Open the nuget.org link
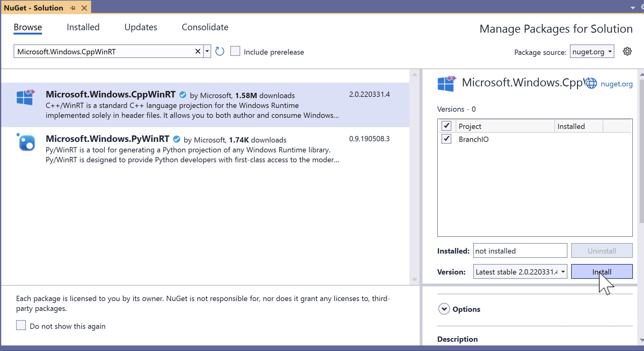644x351 pixels. 617,84
